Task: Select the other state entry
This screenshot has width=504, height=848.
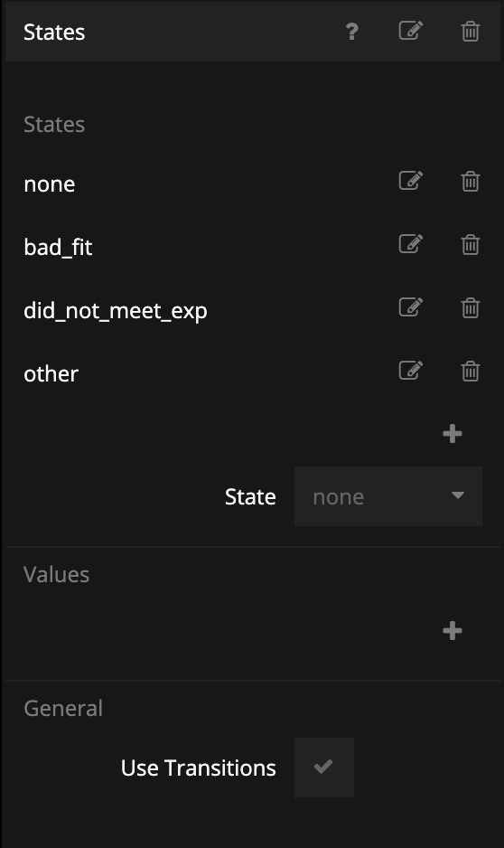Action: 51,373
